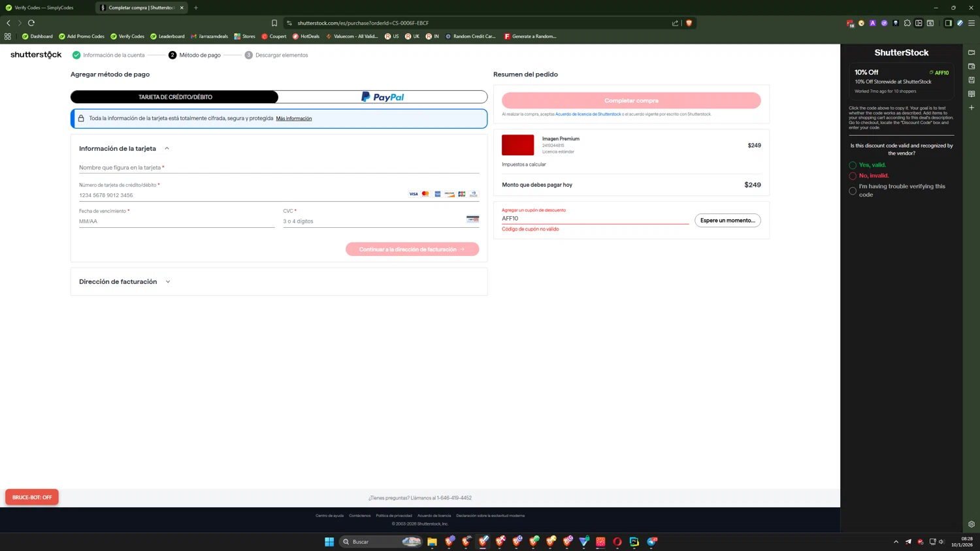Click the red Imagen Premium thumbnail
The image size is (980, 551).
[517, 145]
